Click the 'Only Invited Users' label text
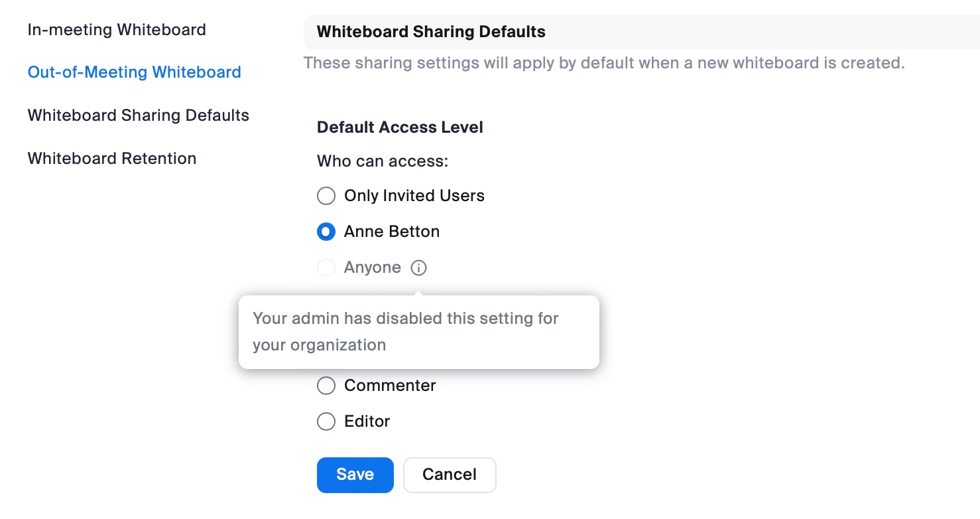Image resolution: width=980 pixels, height=519 pixels. (414, 196)
